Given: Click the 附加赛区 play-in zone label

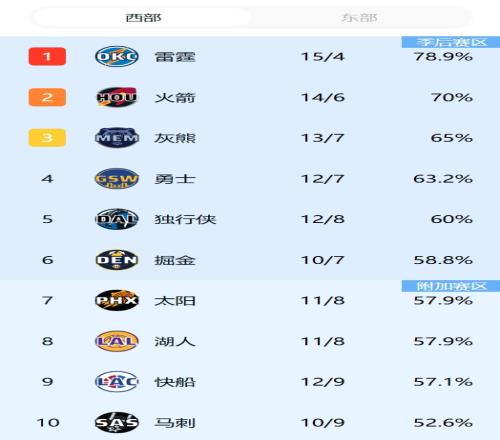Looking at the screenshot, I should coord(451,286).
